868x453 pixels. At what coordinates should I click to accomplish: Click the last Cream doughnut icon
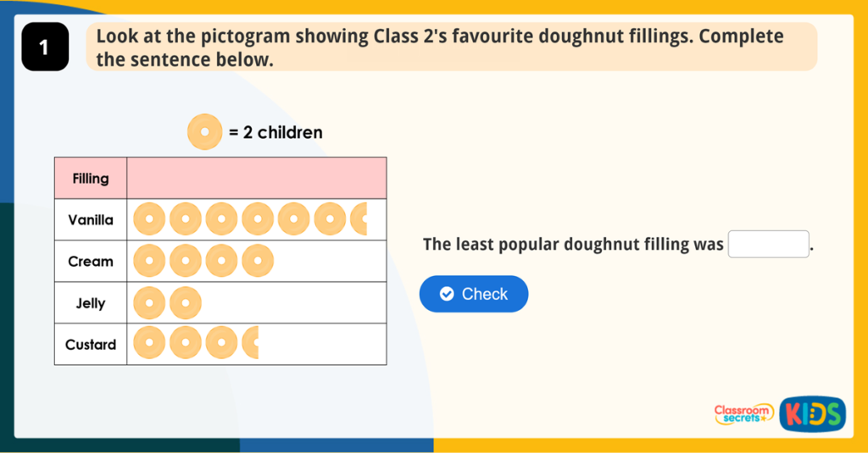click(258, 262)
